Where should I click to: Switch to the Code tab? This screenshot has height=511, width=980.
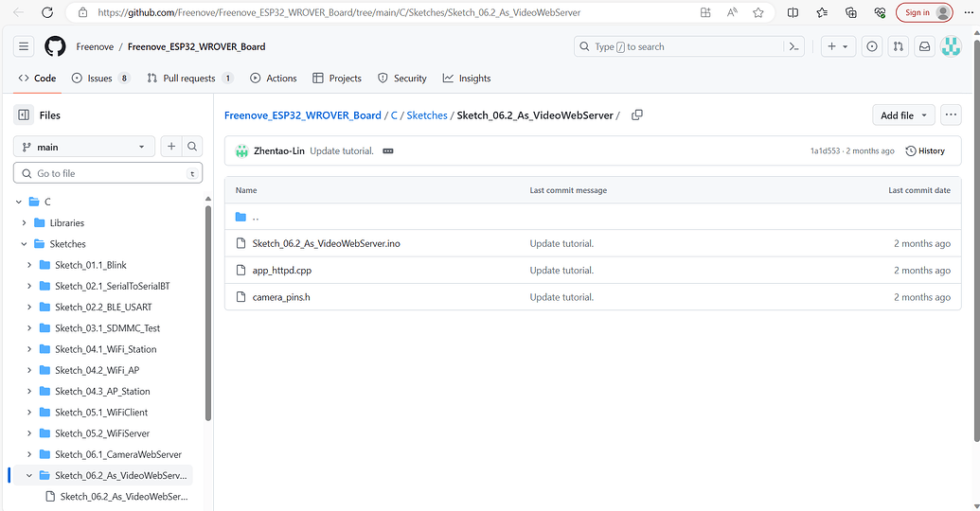[x=38, y=79]
